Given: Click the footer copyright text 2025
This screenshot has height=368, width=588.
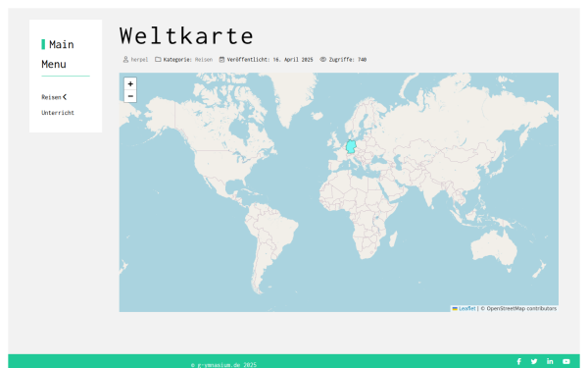Looking at the screenshot, I should 223,365.
